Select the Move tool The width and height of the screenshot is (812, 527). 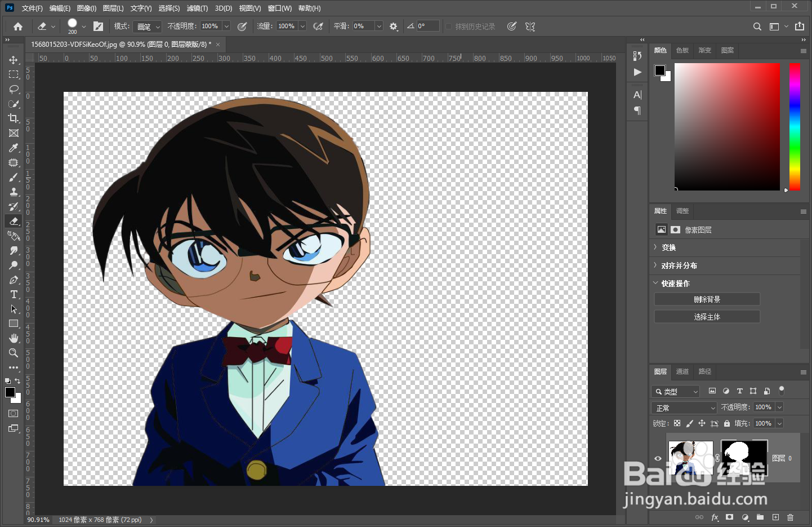point(14,60)
